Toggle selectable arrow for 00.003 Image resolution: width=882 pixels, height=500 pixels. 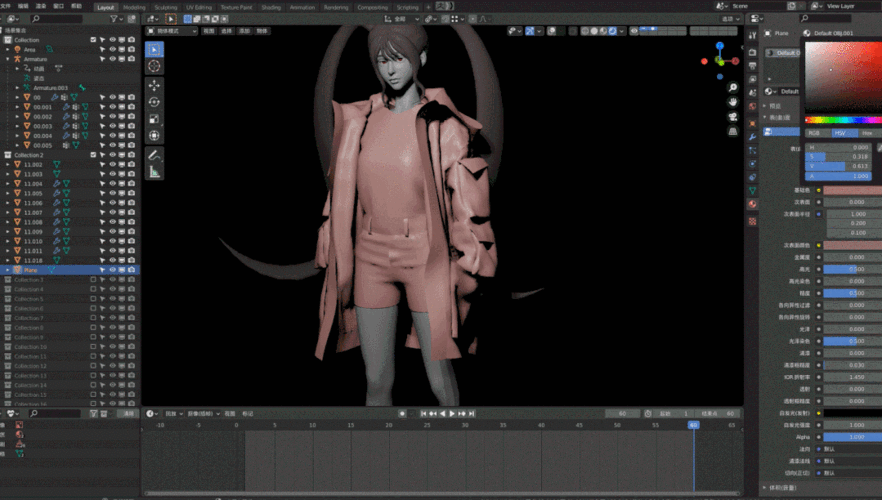102,126
